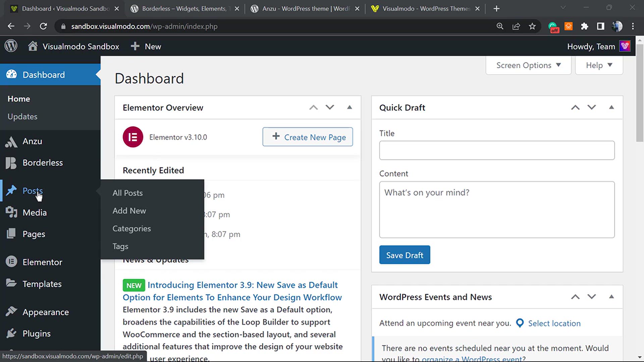Viewport: 644px width, 362px height.
Task: Click the Create New Page button
Action: (308, 137)
